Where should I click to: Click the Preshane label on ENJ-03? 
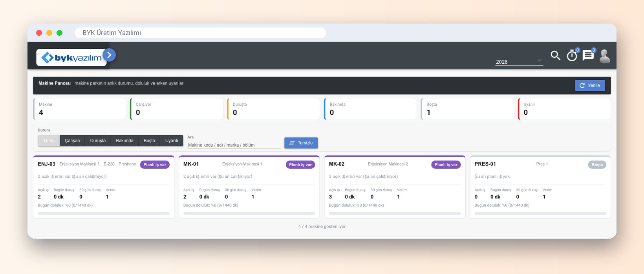(127, 164)
